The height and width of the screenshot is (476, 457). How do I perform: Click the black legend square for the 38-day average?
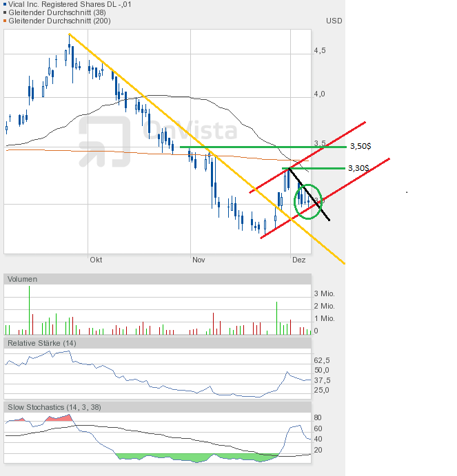click(5, 12)
